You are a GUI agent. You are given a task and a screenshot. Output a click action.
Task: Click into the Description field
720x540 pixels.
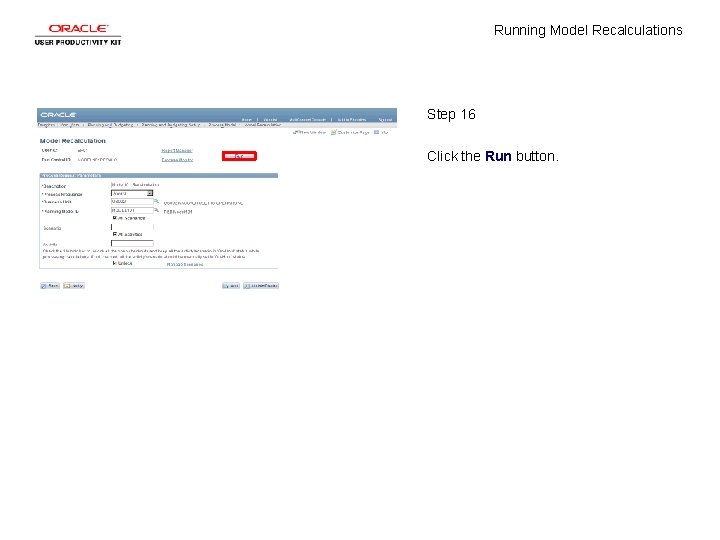(x=135, y=185)
